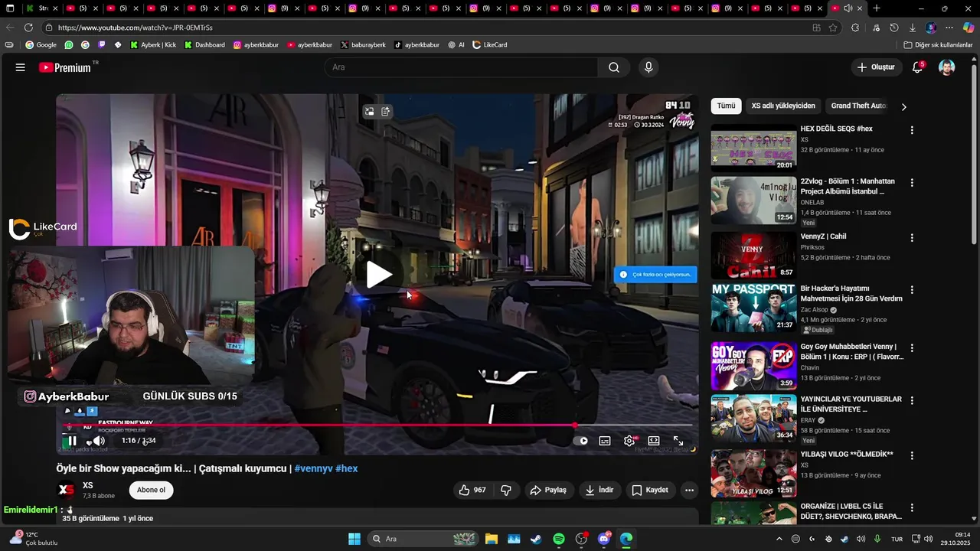Open options for VennyZ Cahil video
This screenshot has height=551, width=980.
tap(912, 238)
